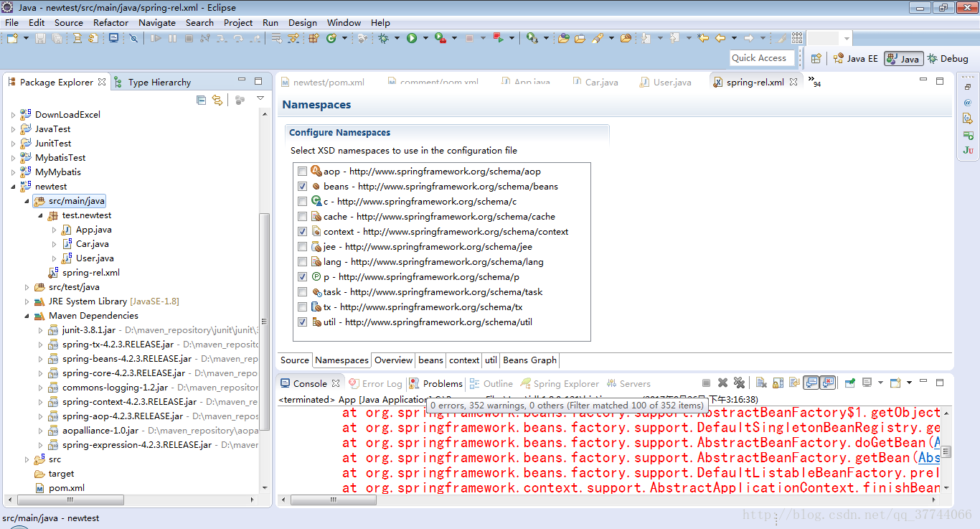The width and height of the screenshot is (980, 529).
Task: Expand the App.java tree node
Action: point(55,230)
